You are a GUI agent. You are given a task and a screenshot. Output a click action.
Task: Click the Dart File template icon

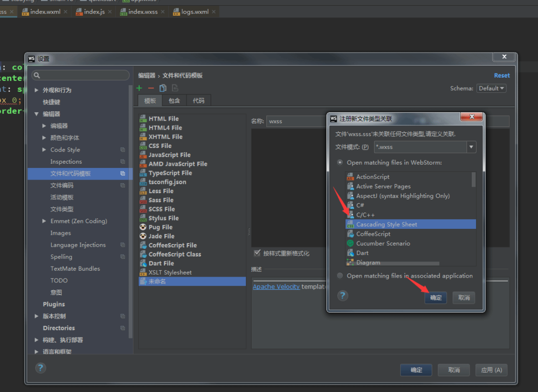[143, 263]
